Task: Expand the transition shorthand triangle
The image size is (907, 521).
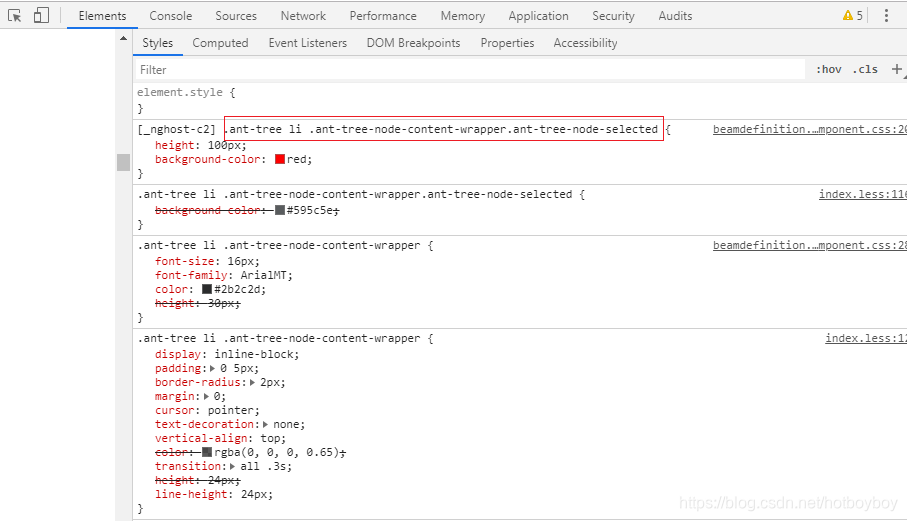Action: pyautogui.click(x=233, y=466)
